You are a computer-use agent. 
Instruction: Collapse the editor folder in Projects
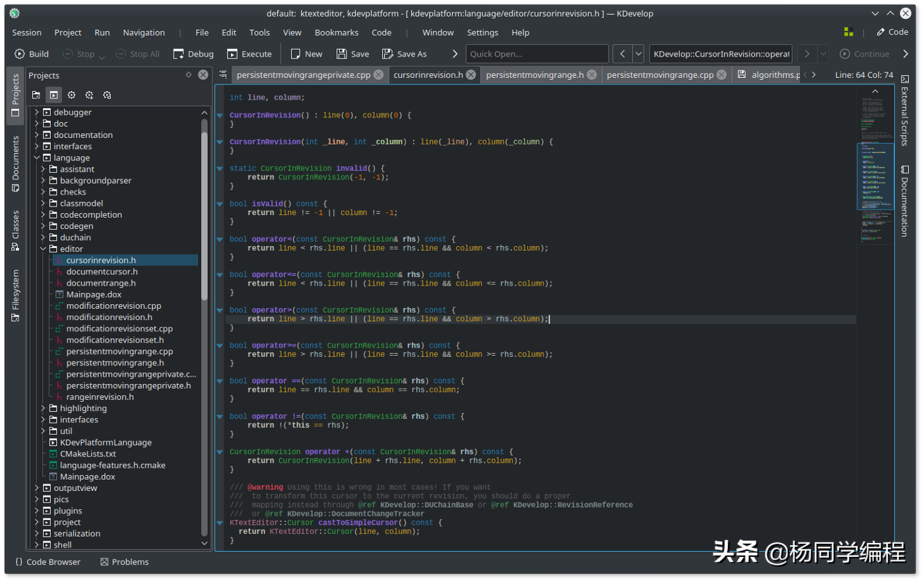coord(43,248)
